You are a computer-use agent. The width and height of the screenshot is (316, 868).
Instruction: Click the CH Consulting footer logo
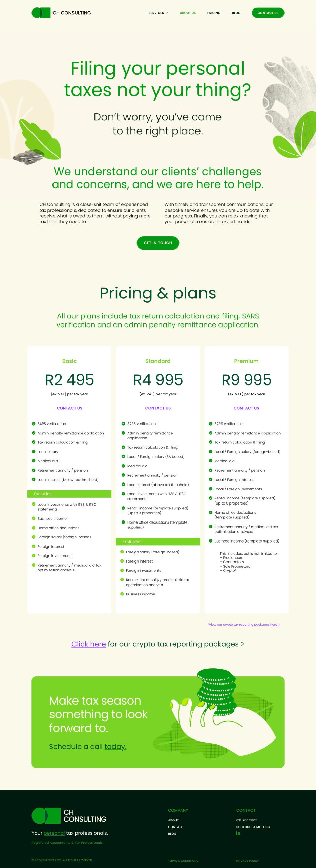click(69, 815)
